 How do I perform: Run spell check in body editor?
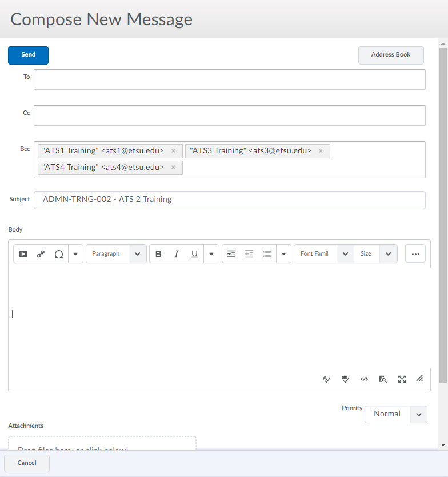tap(326, 379)
